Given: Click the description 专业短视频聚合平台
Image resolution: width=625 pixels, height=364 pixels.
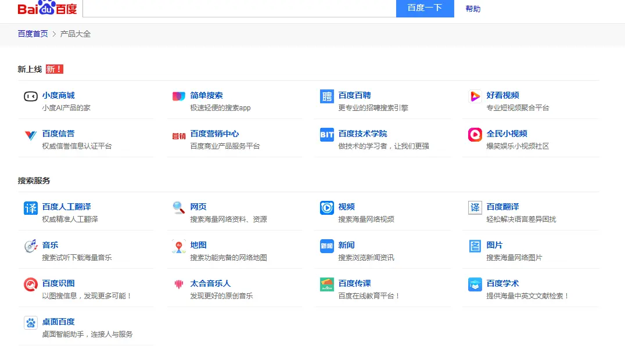Looking at the screenshot, I should click(x=518, y=107).
